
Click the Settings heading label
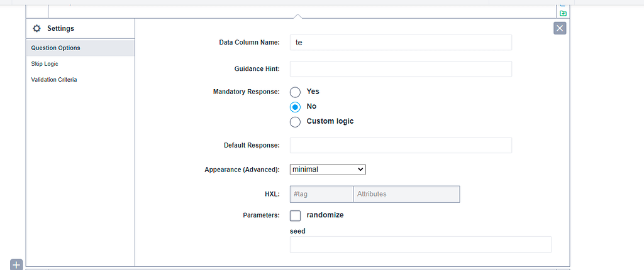61,28
